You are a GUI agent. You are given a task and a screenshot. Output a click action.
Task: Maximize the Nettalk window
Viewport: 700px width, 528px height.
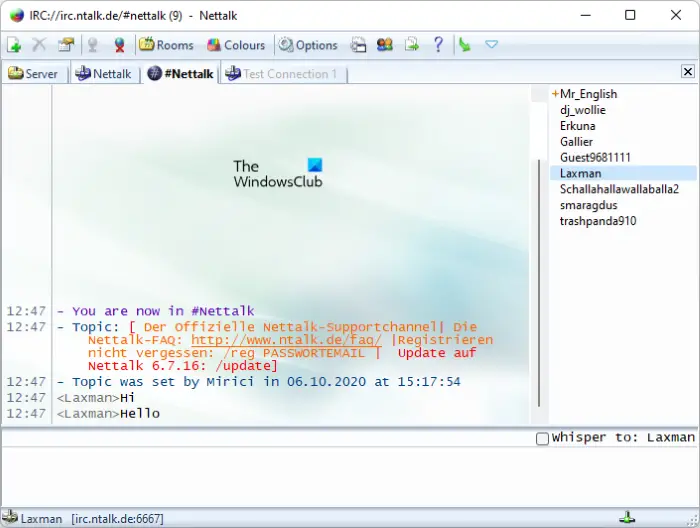pyautogui.click(x=630, y=15)
